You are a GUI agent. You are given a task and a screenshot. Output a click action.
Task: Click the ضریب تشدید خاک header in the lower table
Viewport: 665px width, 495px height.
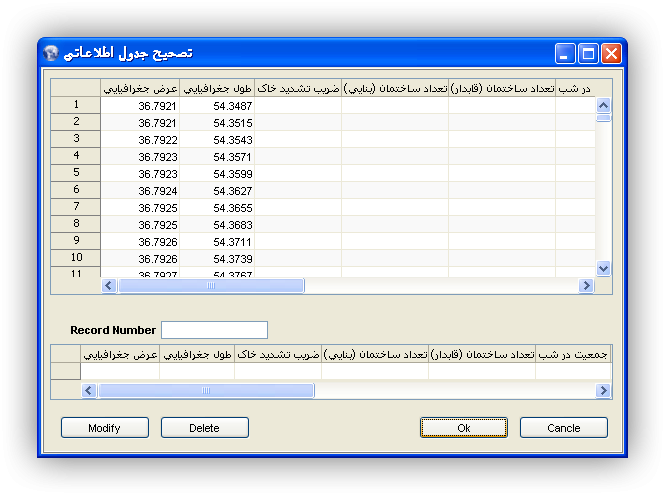[278, 354]
